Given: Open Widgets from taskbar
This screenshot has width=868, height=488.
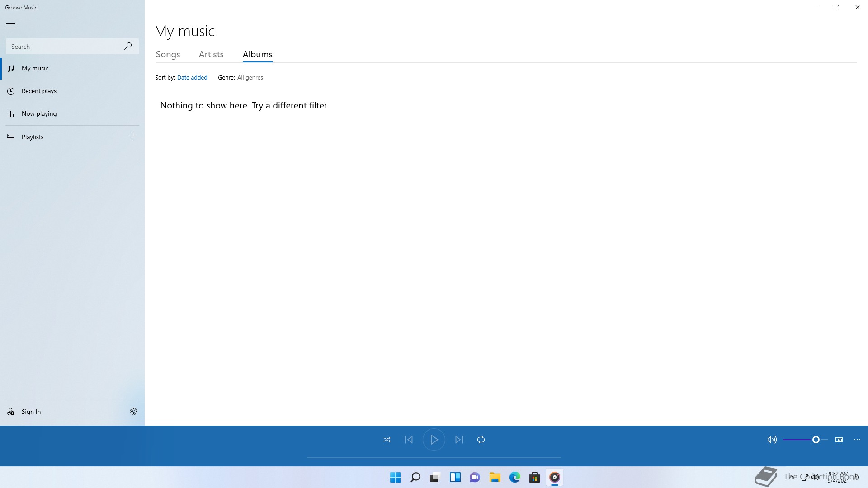Looking at the screenshot, I should pos(455,477).
